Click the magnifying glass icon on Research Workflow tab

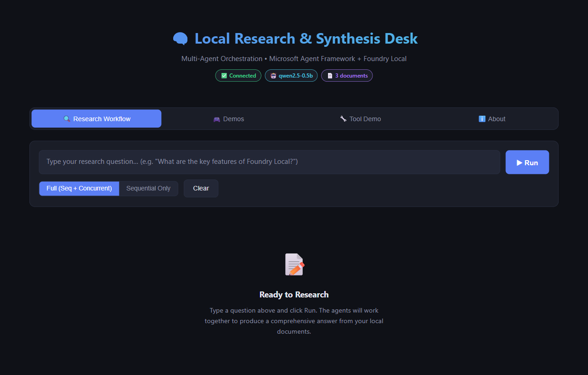point(67,119)
